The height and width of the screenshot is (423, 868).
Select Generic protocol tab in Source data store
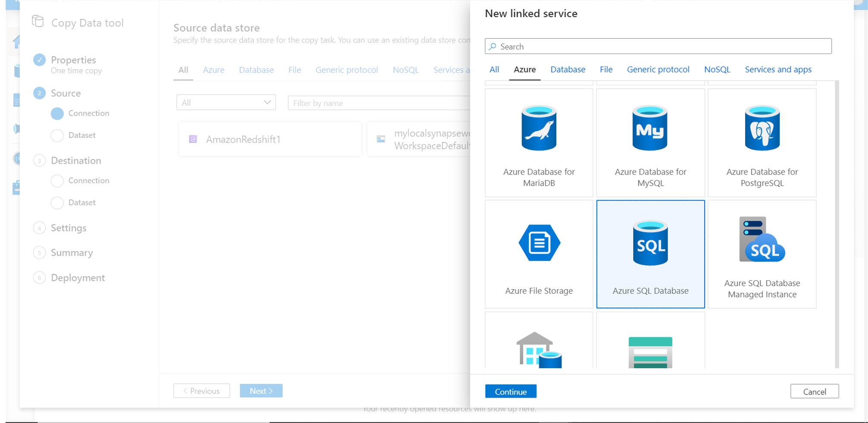coord(347,70)
